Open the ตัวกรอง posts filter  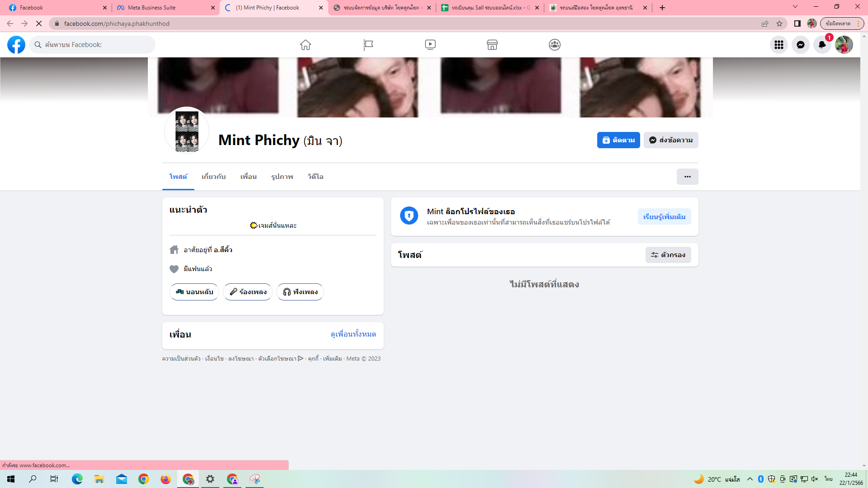pyautogui.click(x=668, y=255)
